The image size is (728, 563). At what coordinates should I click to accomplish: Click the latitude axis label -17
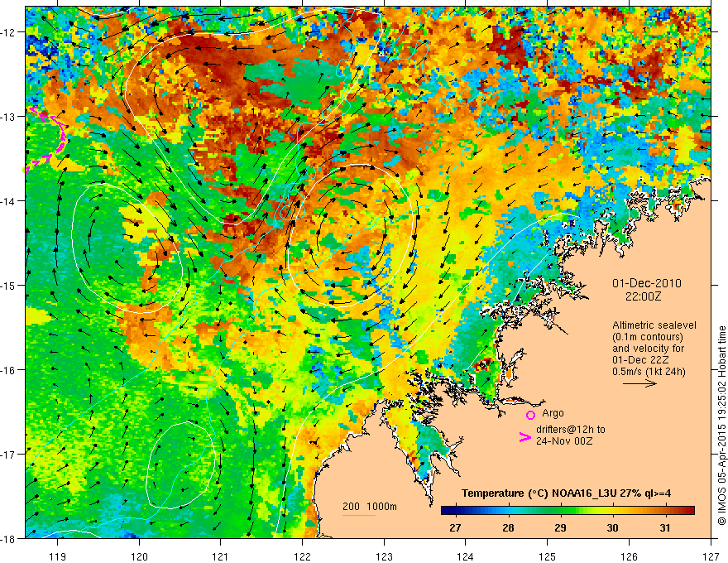point(8,454)
